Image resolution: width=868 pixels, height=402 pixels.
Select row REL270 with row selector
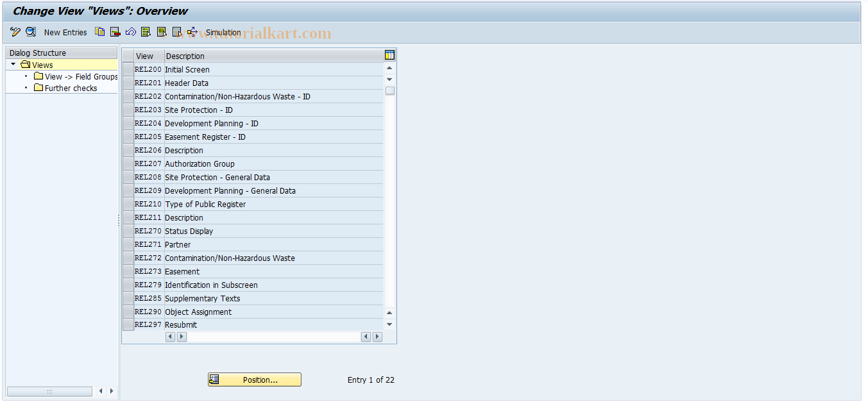coord(128,231)
